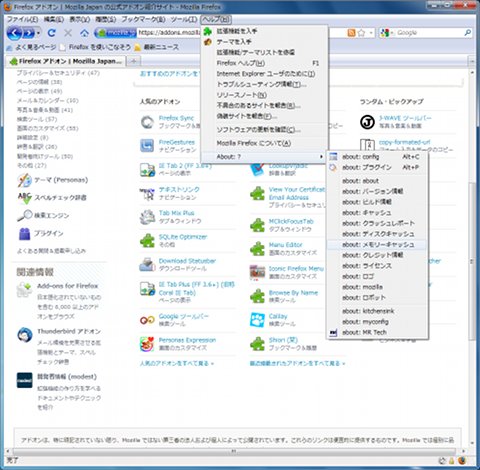Bookmark this page with the star icon
The width and height of the screenshot is (480, 470).
pyautogui.click(x=361, y=33)
